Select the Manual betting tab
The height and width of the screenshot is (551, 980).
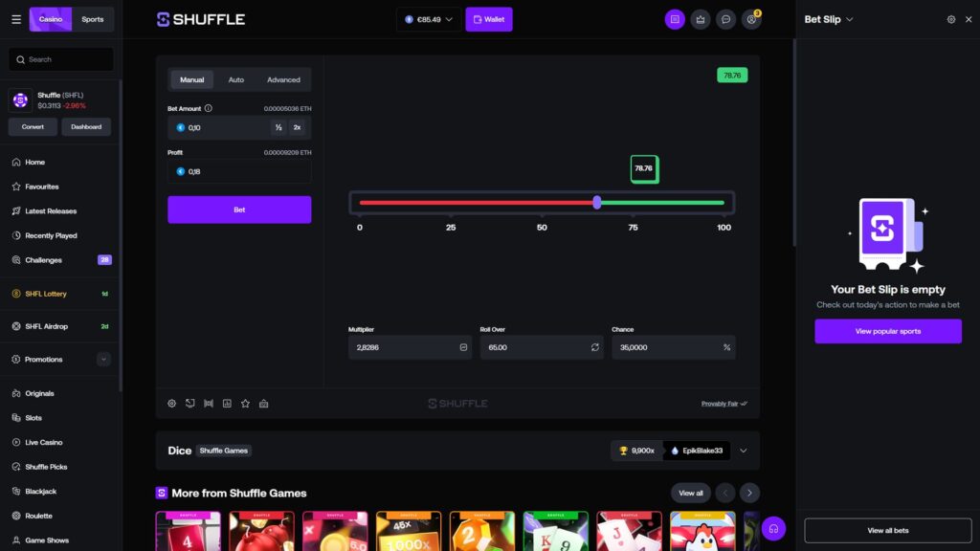click(191, 79)
